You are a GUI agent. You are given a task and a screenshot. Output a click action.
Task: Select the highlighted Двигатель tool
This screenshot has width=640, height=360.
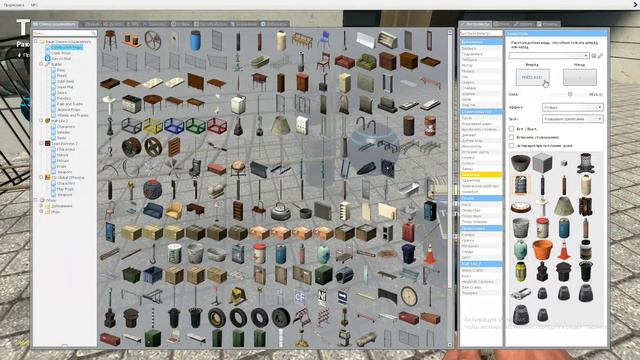pyautogui.click(x=481, y=175)
